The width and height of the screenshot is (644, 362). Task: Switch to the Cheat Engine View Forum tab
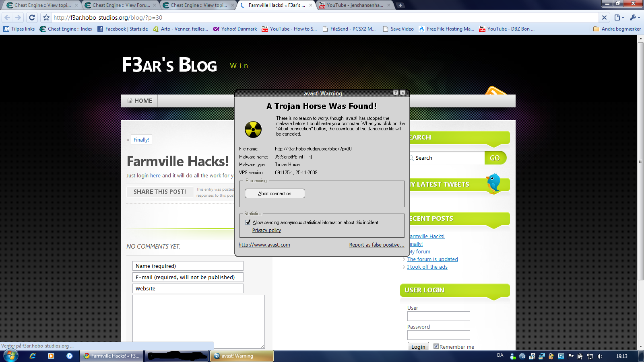tap(120, 5)
